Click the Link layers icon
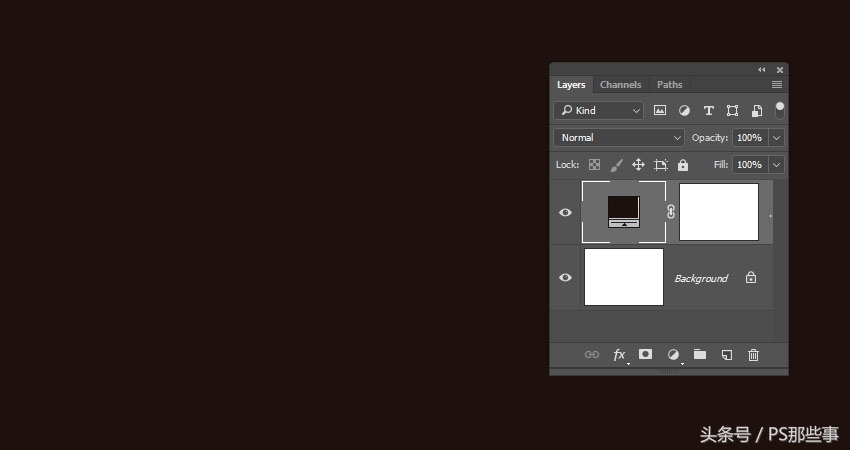The height and width of the screenshot is (450, 850). 592,355
